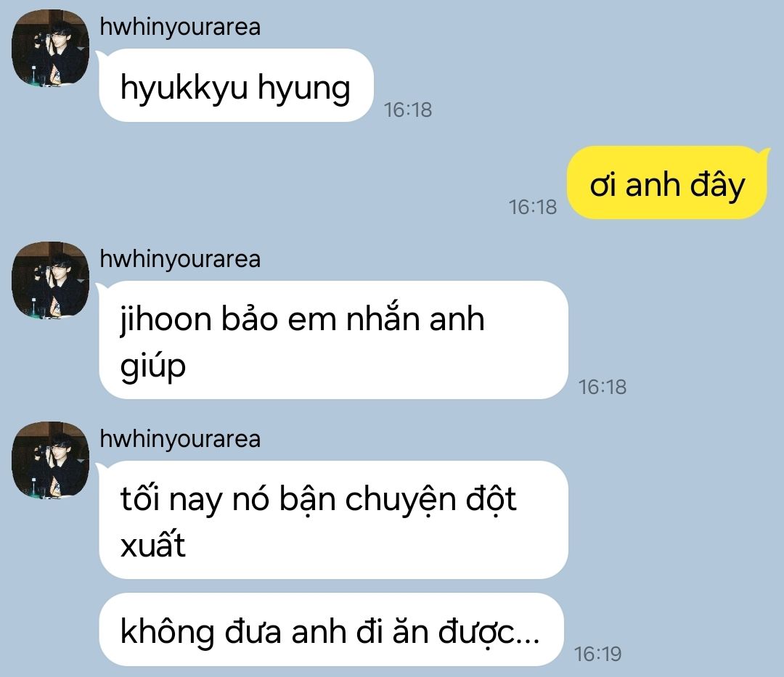The width and height of the screenshot is (784, 677).
Task: Tap the 16:19 timestamp at the bottom
Action: (x=597, y=654)
